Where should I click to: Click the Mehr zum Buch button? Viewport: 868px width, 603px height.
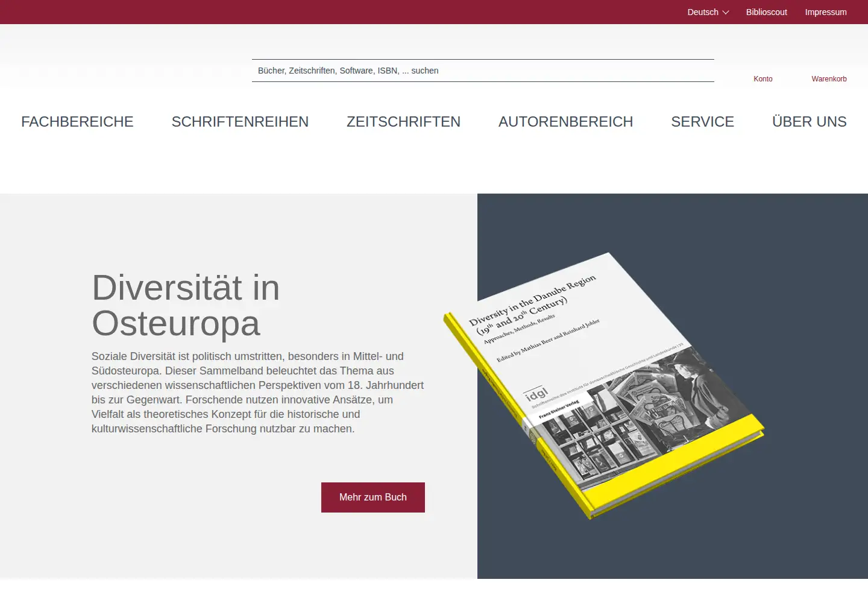[x=373, y=497]
